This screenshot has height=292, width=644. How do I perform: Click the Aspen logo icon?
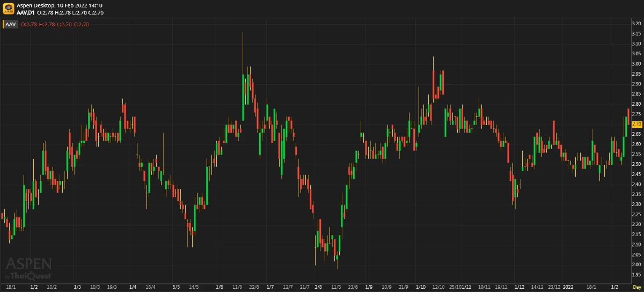pyautogui.click(x=8, y=8)
